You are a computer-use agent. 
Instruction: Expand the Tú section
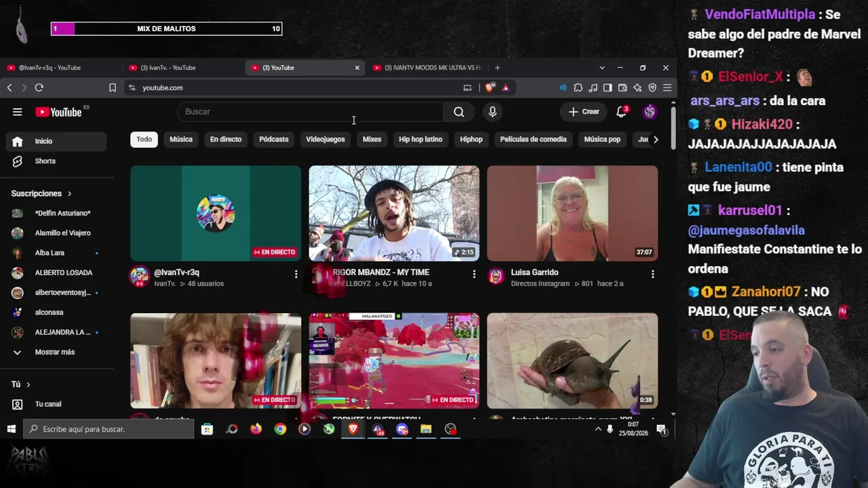click(x=21, y=384)
